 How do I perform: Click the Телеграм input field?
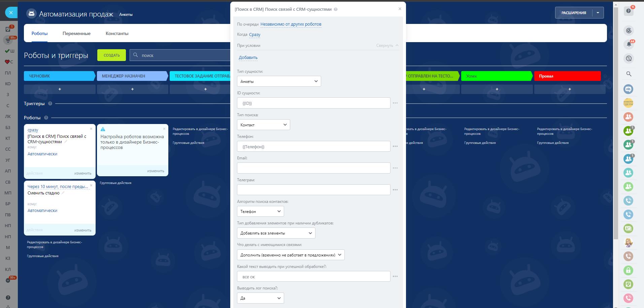pyautogui.click(x=313, y=190)
